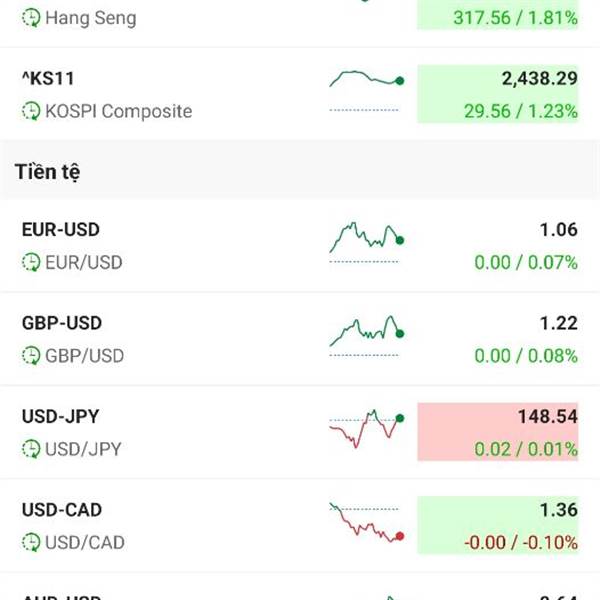Tap the delayed-quote clock icon beside Hang Seng
Screen dimensions: 600x600
[x=31, y=18]
